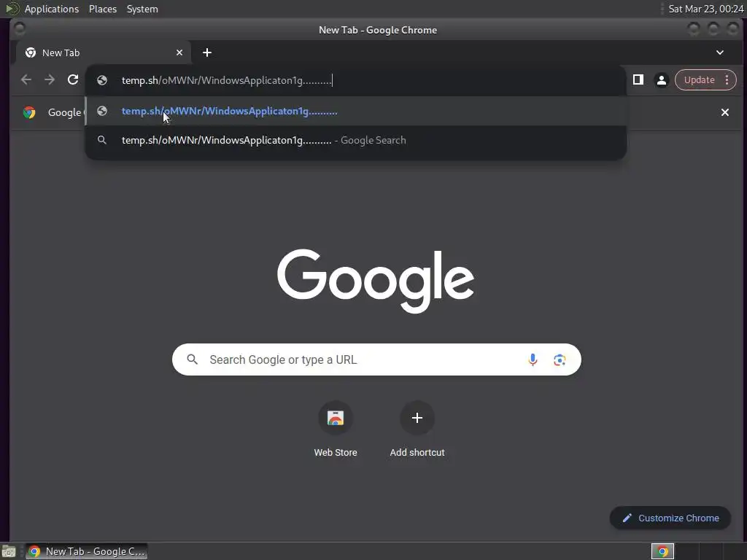Choose the Google Search suggestion for temp.sh

point(355,140)
